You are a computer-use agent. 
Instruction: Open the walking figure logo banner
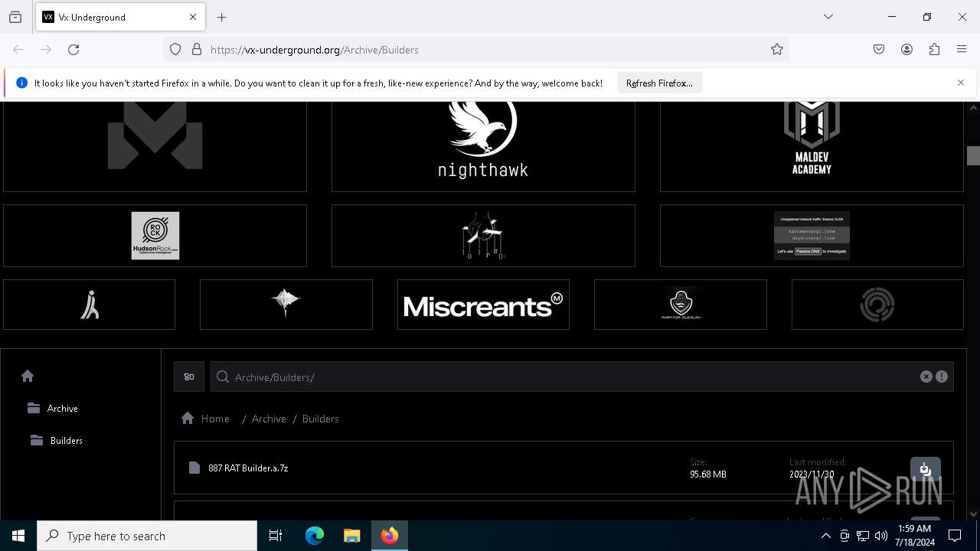click(90, 305)
